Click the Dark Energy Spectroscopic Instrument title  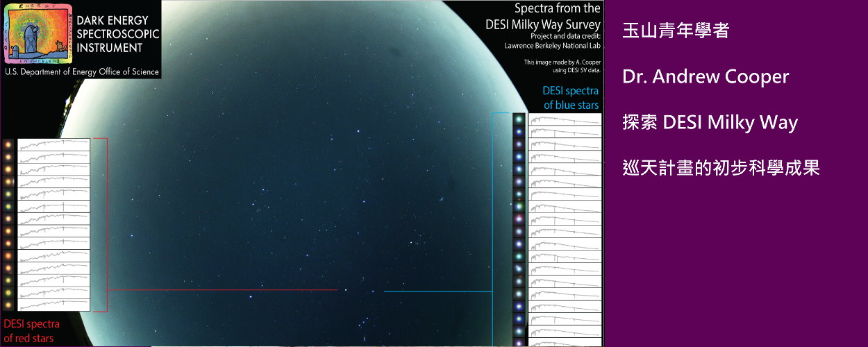click(x=118, y=33)
